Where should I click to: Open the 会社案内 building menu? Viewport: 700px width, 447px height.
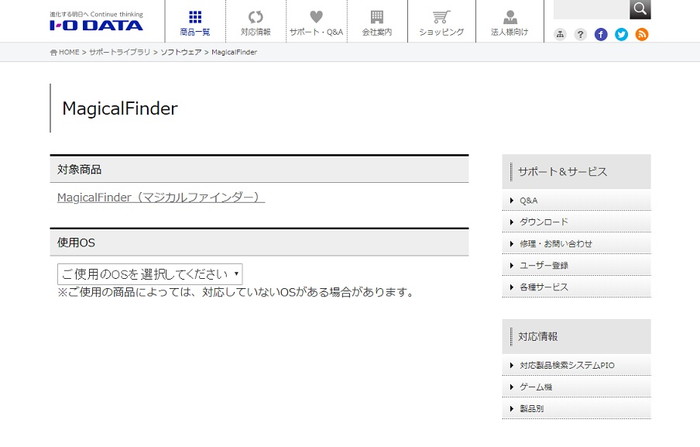377,22
